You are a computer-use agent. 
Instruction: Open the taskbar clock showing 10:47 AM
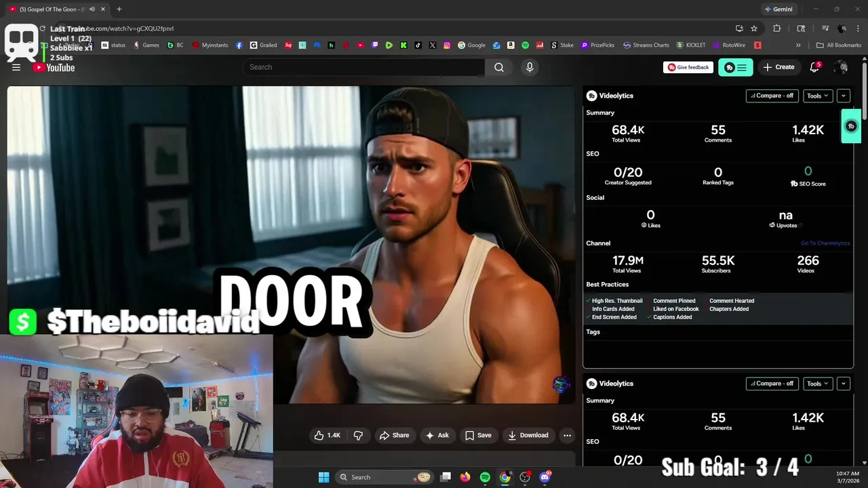point(848,477)
